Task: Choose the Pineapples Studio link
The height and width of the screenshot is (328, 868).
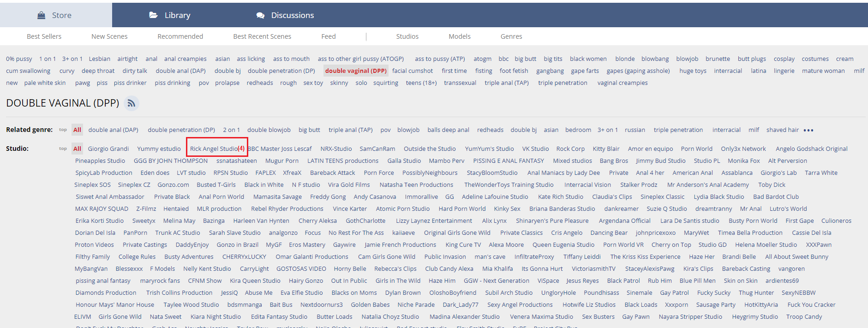Action: (x=100, y=161)
